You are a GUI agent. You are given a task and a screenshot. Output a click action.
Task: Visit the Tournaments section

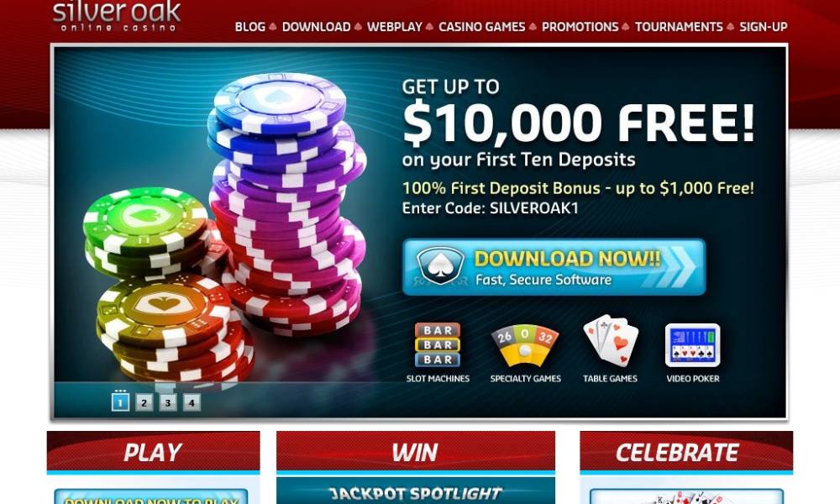tap(679, 27)
